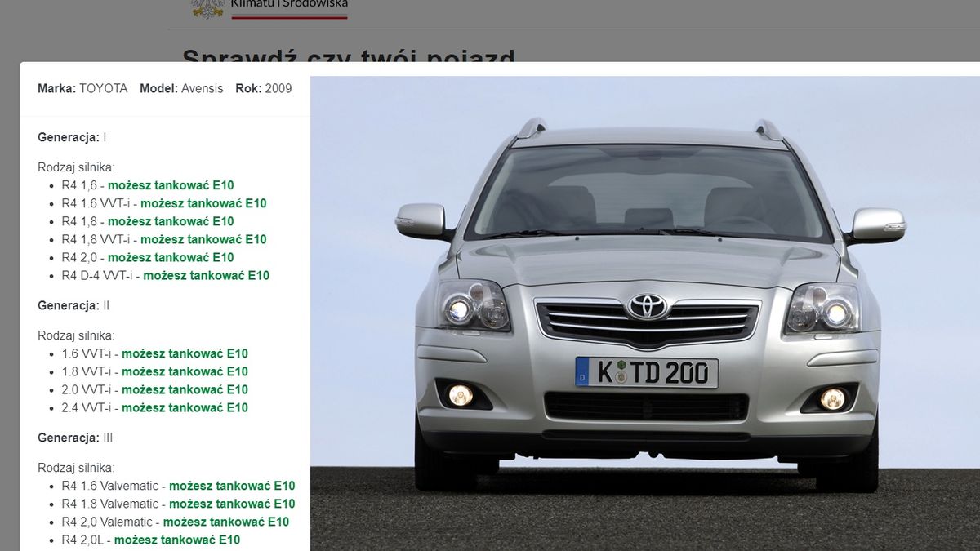
Task: Click 'możesz tankować E10' for R4 2,0
Action: 179,257
